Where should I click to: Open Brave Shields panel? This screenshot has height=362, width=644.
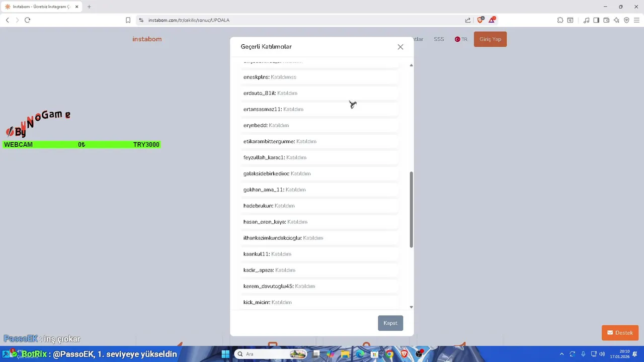(x=480, y=20)
